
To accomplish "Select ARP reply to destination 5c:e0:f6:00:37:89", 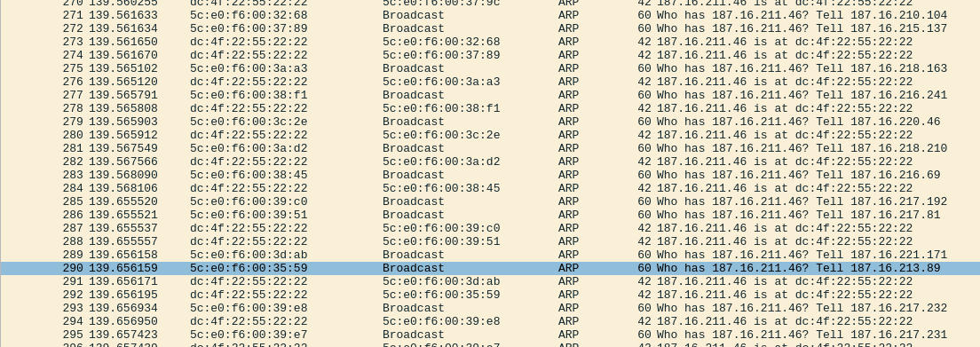I will 490,55.
